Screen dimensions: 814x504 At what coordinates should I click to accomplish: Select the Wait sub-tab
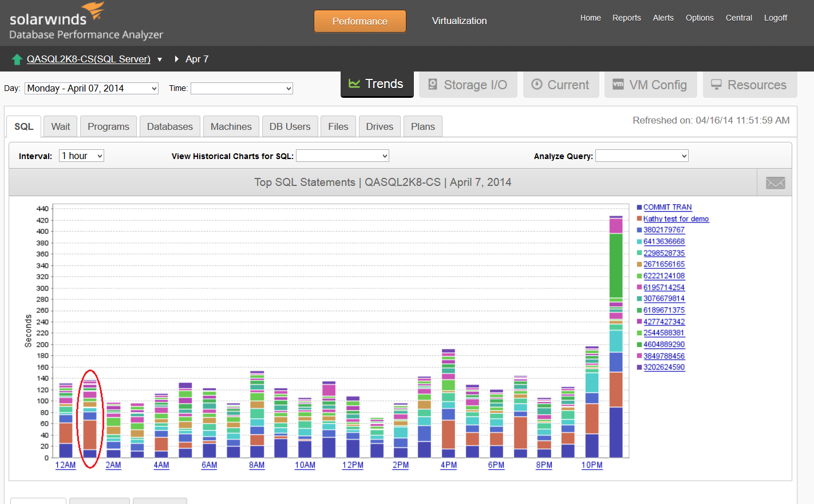click(61, 126)
